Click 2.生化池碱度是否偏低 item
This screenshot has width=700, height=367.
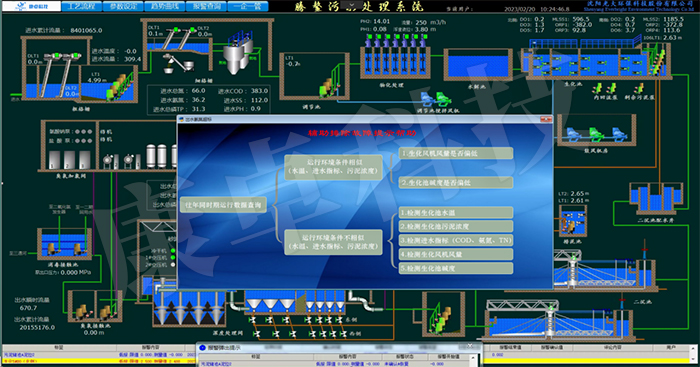click(x=456, y=182)
